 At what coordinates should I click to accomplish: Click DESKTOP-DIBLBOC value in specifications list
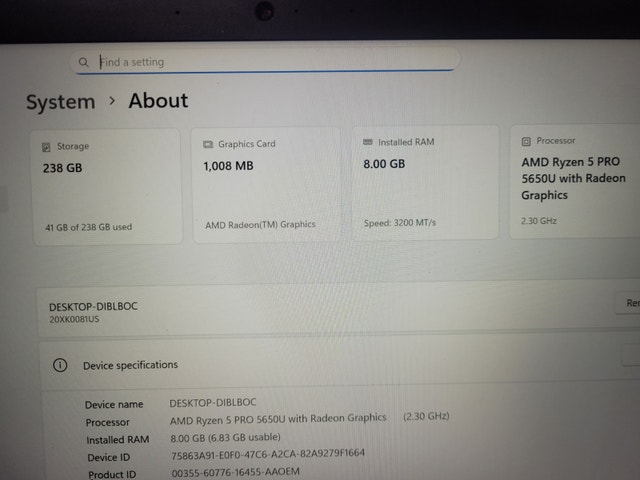pos(213,402)
